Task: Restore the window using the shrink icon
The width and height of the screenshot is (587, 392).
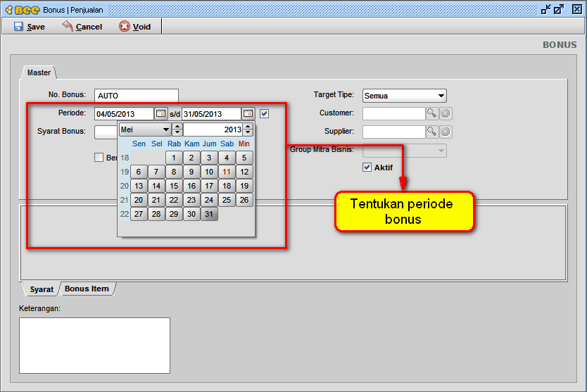Action: (546, 9)
